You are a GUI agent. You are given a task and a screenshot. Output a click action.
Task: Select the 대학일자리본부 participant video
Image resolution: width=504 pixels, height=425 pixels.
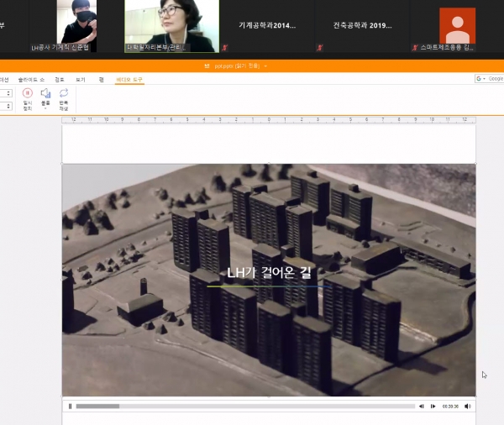pos(171,25)
